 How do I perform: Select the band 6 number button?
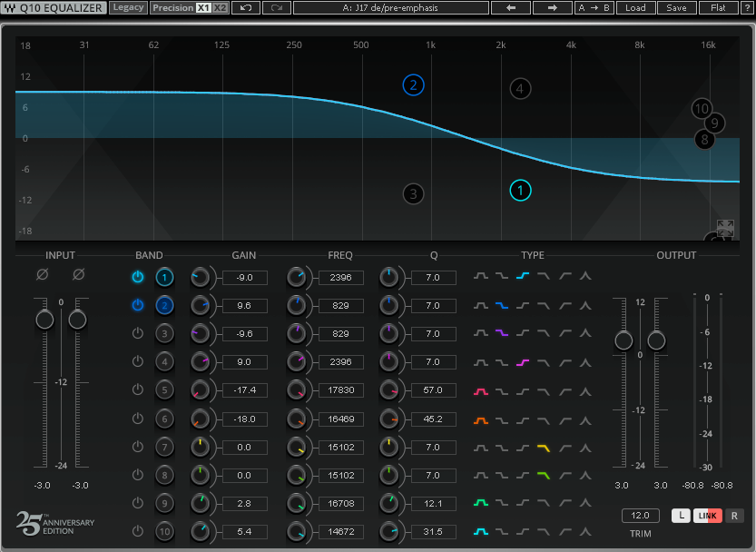point(164,419)
